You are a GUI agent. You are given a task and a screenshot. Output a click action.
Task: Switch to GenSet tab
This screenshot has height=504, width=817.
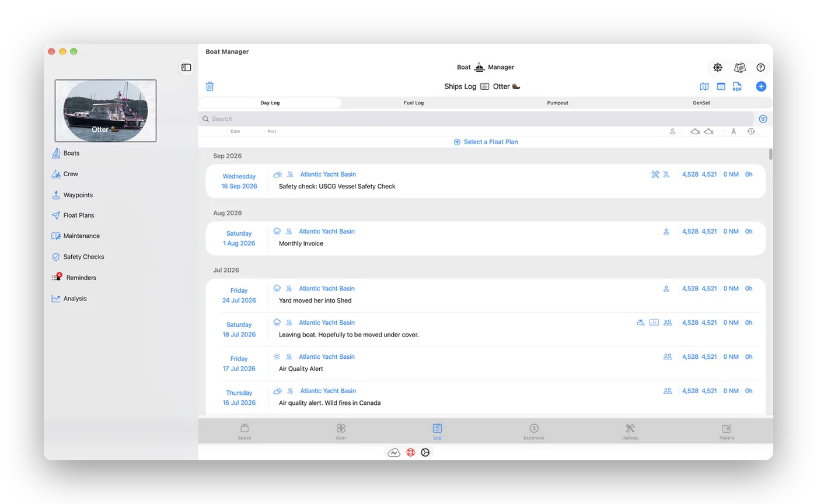pyautogui.click(x=701, y=103)
